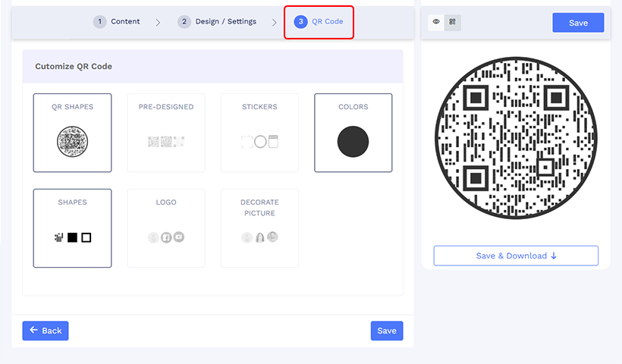Click Save & Download button
The width and height of the screenshot is (622, 364).
point(516,256)
